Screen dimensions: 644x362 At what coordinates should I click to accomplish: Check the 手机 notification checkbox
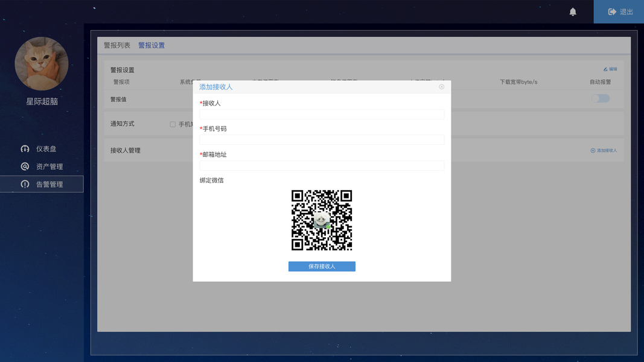click(x=173, y=124)
